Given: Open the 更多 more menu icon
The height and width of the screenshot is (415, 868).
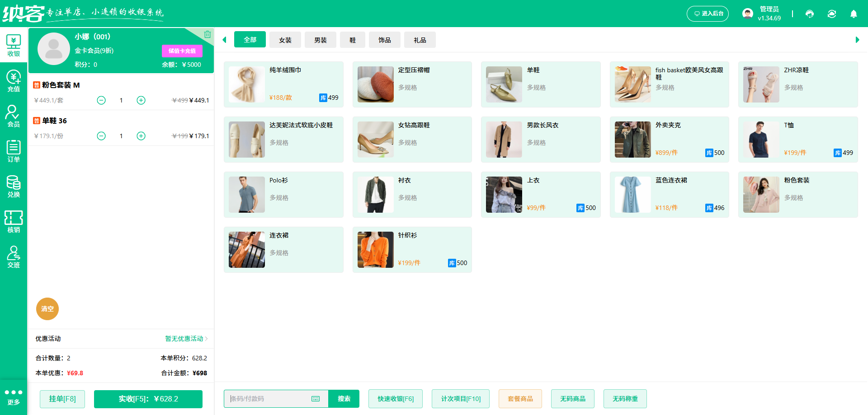Looking at the screenshot, I should (14, 397).
